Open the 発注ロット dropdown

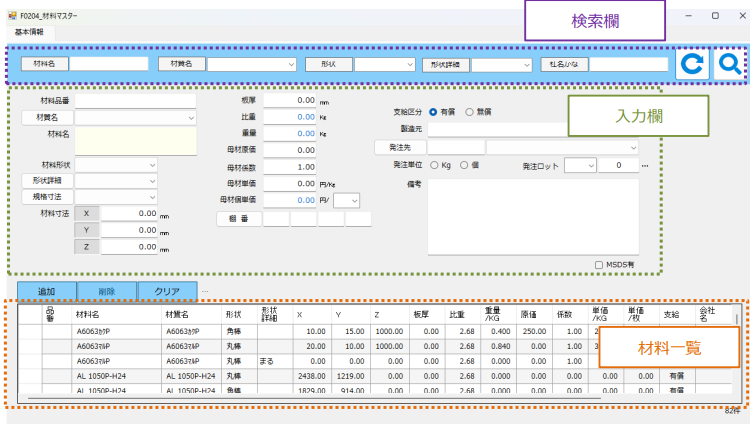tap(591, 166)
